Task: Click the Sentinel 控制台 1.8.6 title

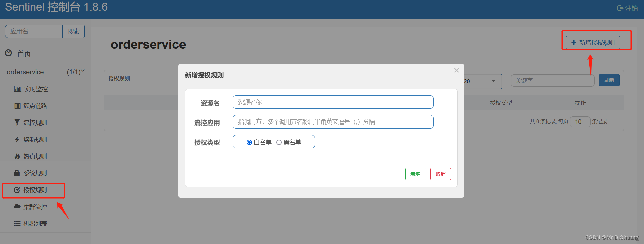Action: tap(56, 7)
